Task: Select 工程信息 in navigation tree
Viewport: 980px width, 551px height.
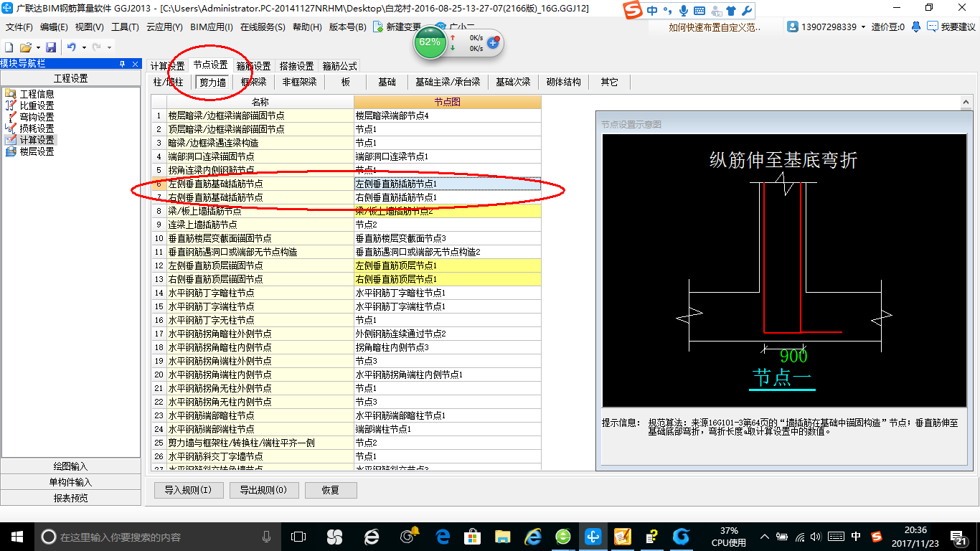Action: click(x=37, y=94)
